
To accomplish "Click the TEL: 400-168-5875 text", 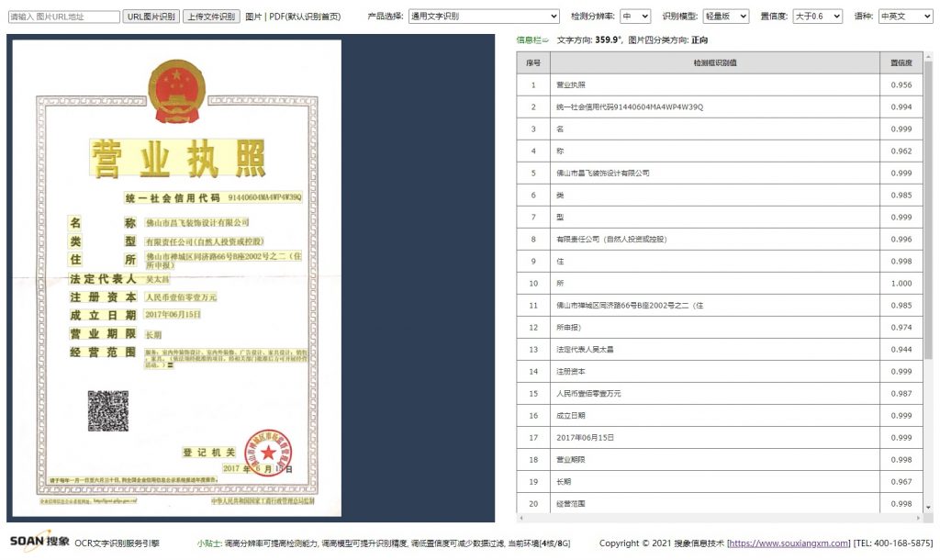I will pyautogui.click(x=893, y=543).
